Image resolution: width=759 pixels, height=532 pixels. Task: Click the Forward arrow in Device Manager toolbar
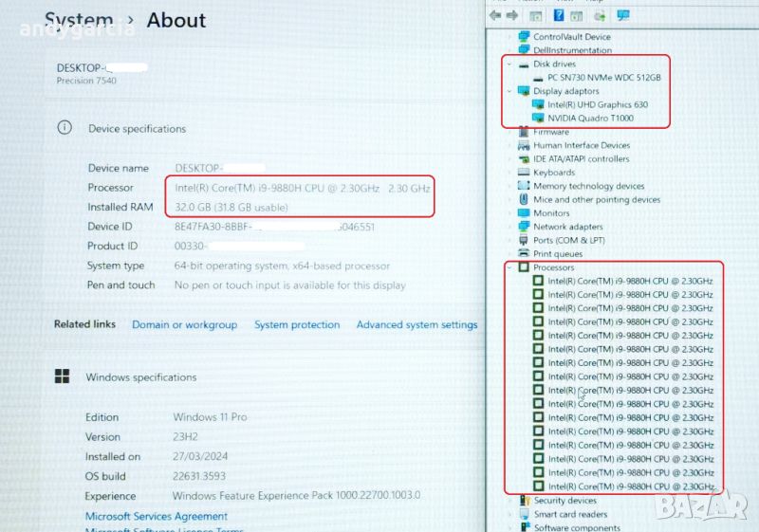[512, 16]
